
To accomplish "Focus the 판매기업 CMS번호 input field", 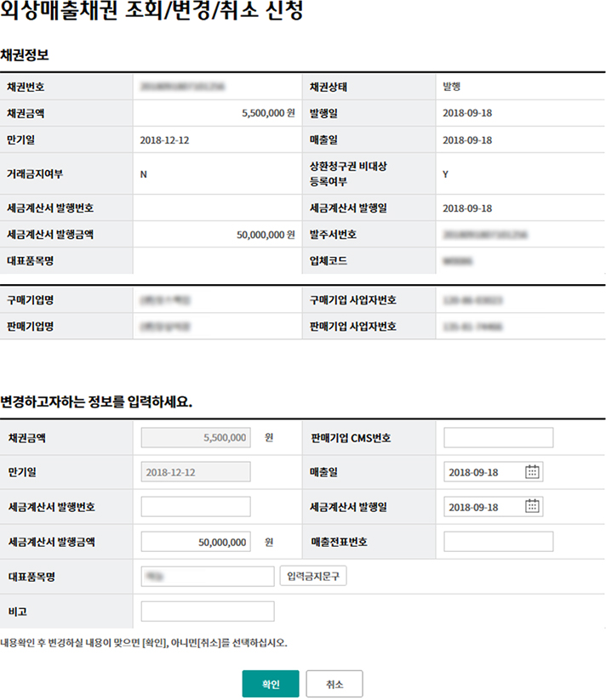I will (x=498, y=438).
